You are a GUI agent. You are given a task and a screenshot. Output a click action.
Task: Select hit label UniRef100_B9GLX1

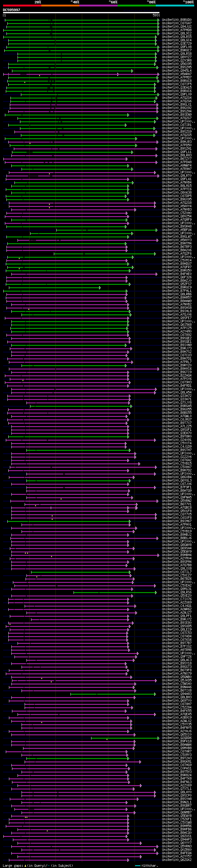tap(177, 104)
